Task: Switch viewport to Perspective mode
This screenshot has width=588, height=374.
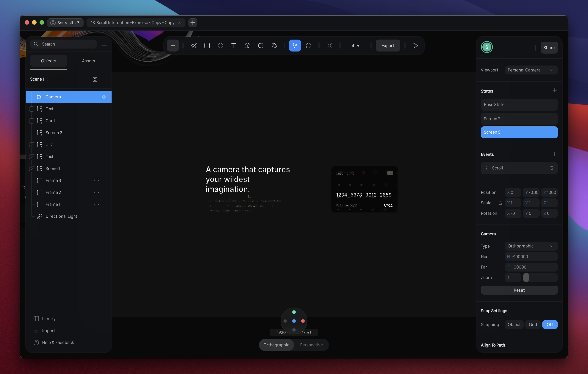Action: [311, 345]
